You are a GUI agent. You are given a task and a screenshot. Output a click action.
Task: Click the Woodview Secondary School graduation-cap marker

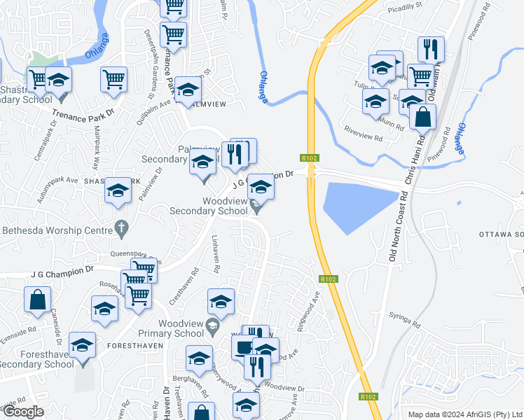[261, 188]
